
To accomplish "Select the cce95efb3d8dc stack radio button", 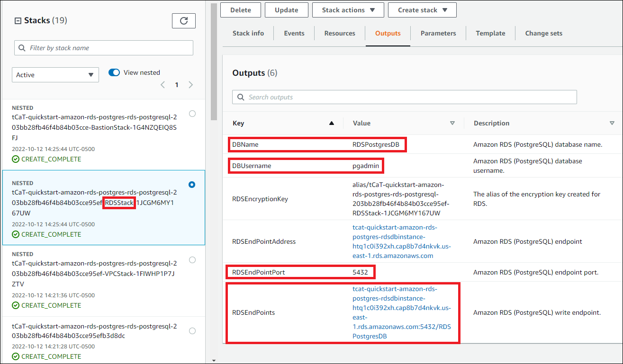I will (192, 331).
